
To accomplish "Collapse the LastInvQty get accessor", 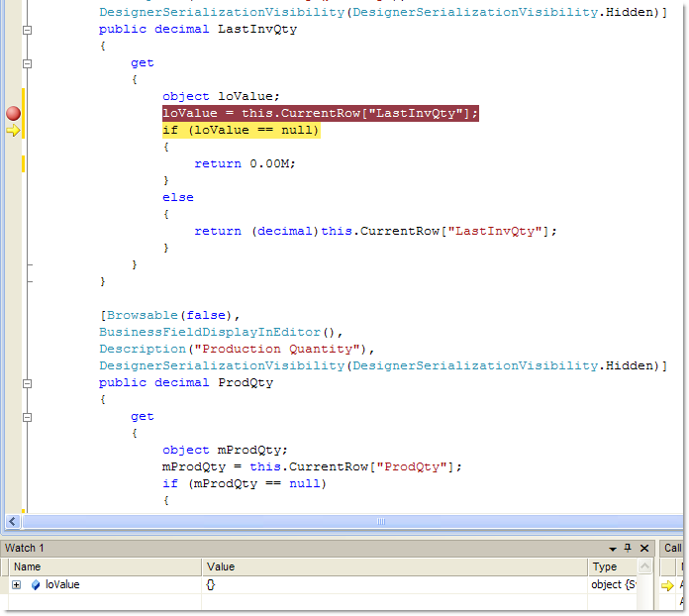I will tap(28, 63).
